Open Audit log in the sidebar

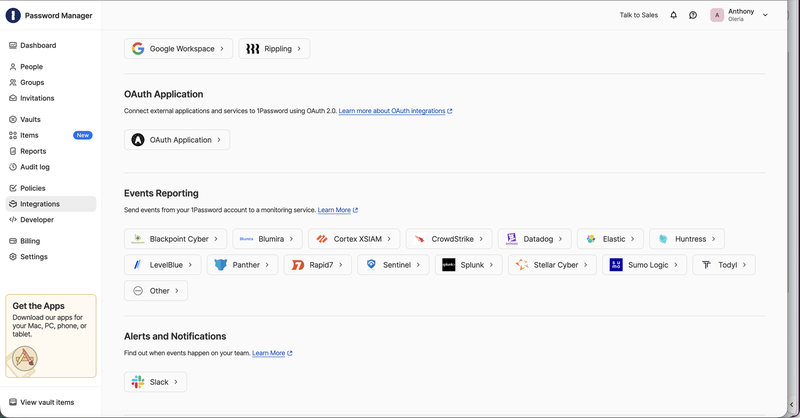tap(51, 167)
